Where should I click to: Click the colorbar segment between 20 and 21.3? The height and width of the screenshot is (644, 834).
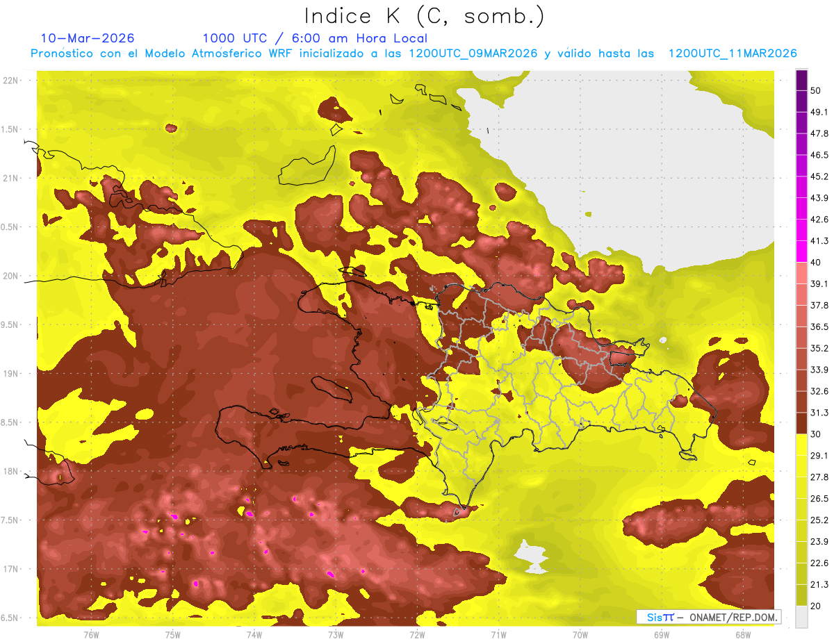click(801, 595)
